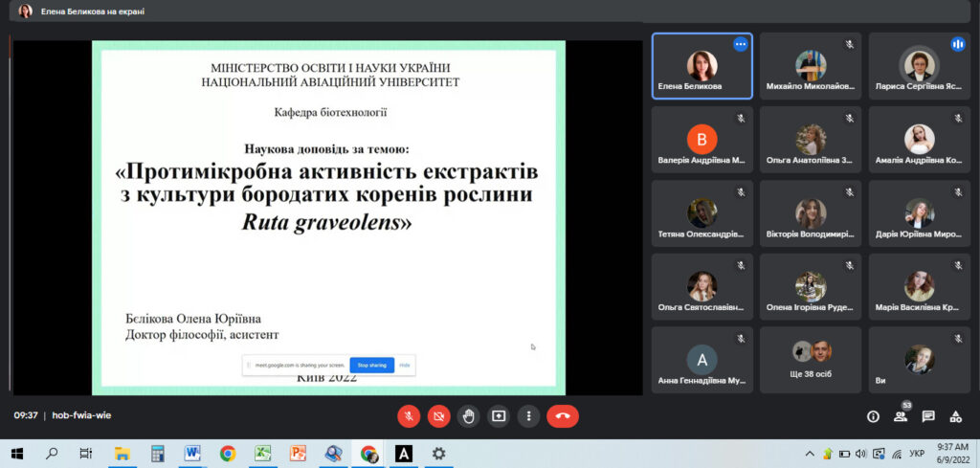This screenshot has height=468, width=980.
Task: Open Microsoft Word from the taskbar
Action: 192,454
